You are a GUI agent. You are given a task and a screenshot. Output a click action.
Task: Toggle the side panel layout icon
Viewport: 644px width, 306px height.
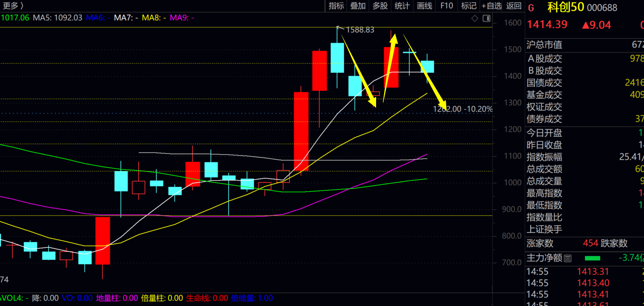tap(486, 18)
